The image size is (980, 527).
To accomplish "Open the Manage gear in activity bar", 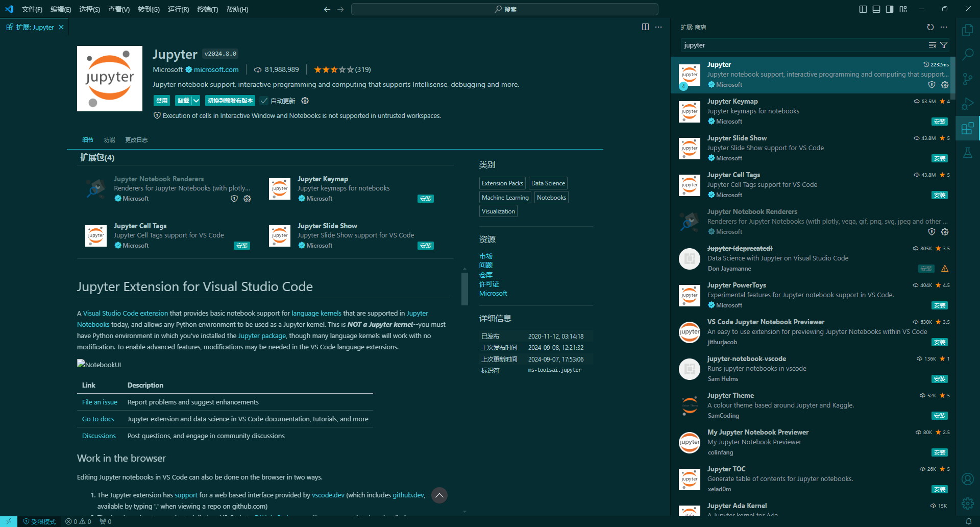I will pos(967,504).
